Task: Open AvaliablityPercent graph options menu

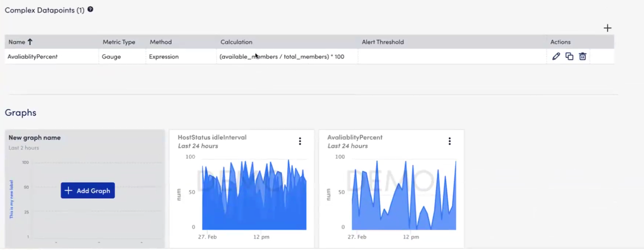Action: (449, 141)
